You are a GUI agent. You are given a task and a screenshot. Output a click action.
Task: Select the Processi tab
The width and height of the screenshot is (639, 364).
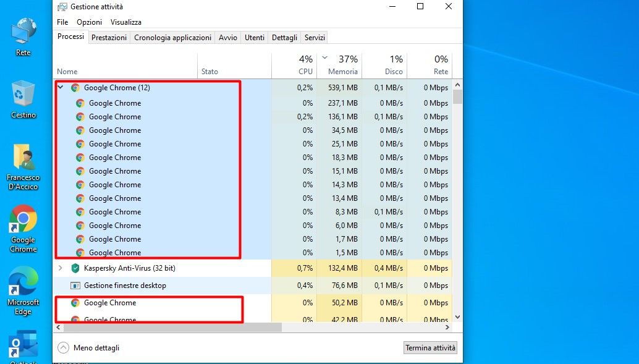pyautogui.click(x=71, y=36)
